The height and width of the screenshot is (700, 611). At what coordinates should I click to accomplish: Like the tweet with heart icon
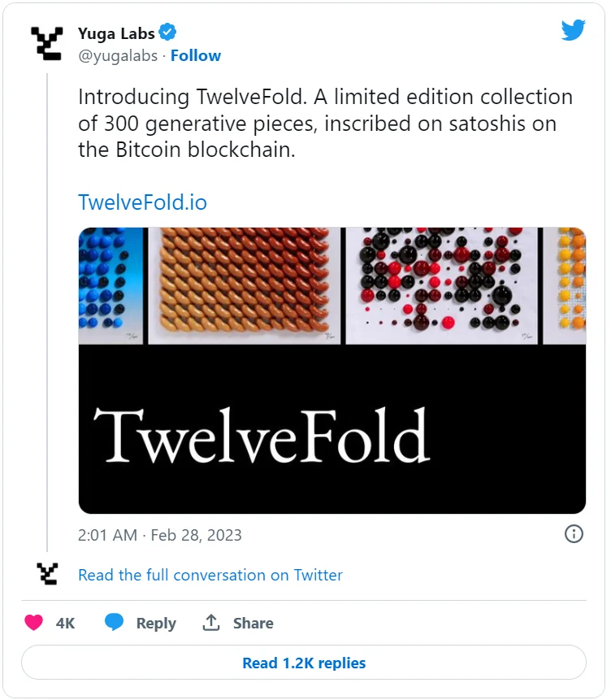tap(34, 623)
